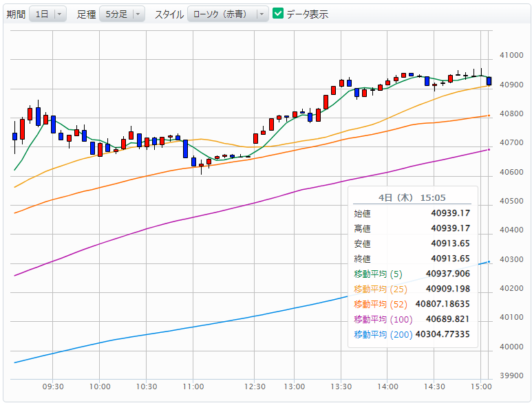
Task: Open the 足種 dropdown showing 5分足
Action: (121, 14)
